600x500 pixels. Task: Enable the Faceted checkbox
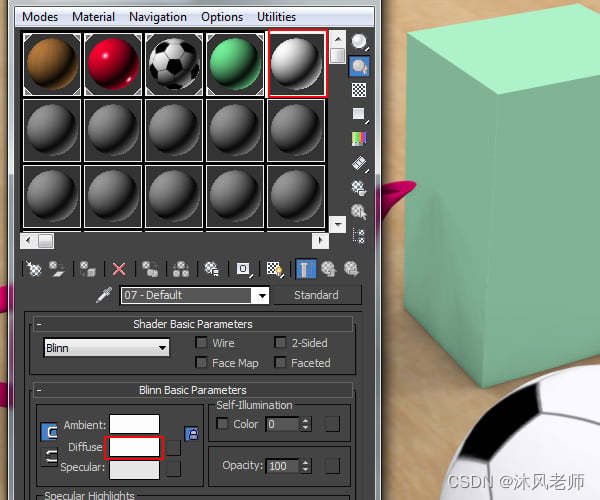(280, 362)
